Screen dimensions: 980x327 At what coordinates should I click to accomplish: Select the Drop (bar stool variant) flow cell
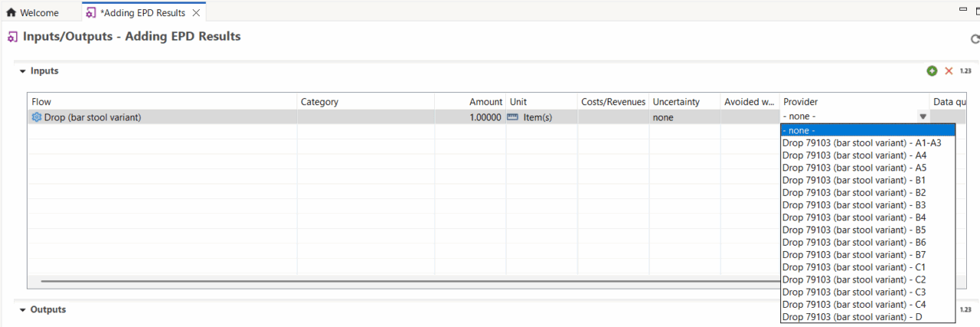(x=162, y=117)
